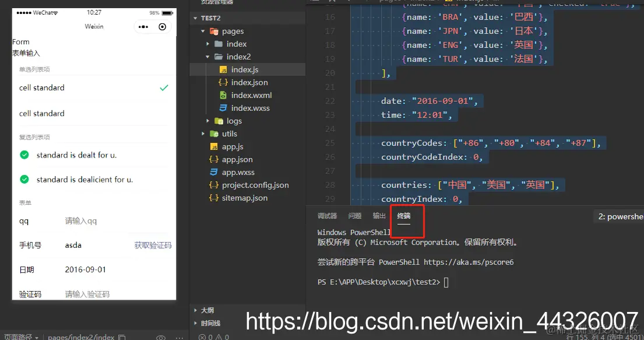The height and width of the screenshot is (340, 644).
Task: Open the 页面路径 dropdown
Action: coord(22,337)
